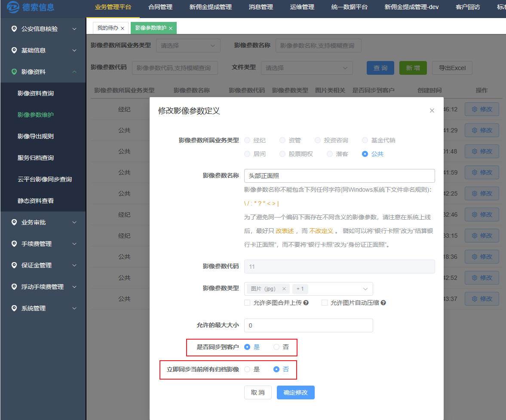Select the 潜客 radio option

[329, 154]
